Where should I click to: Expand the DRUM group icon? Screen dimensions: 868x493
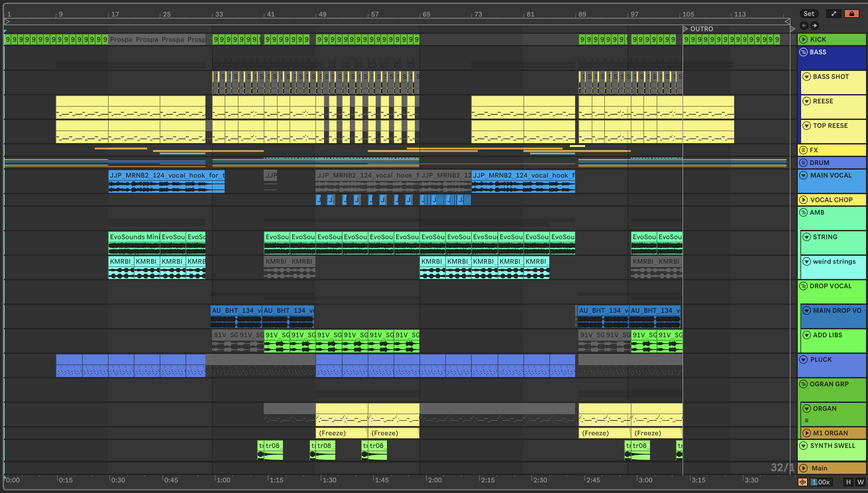click(803, 163)
